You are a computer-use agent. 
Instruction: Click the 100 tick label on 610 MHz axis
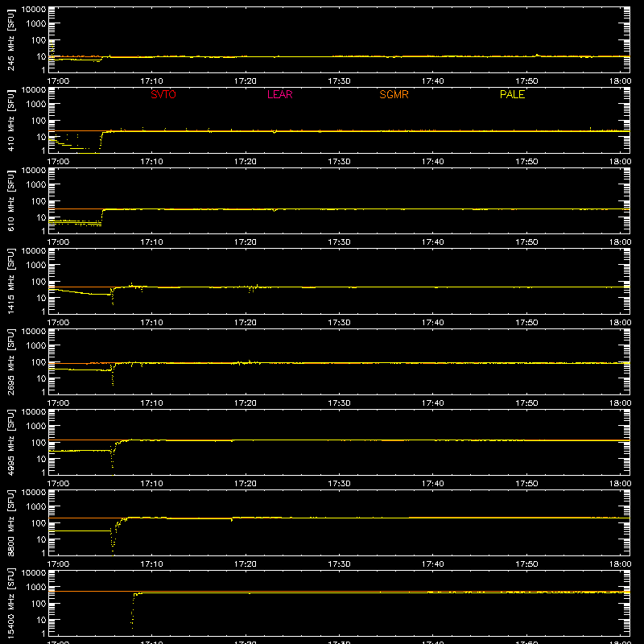tap(39, 201)
